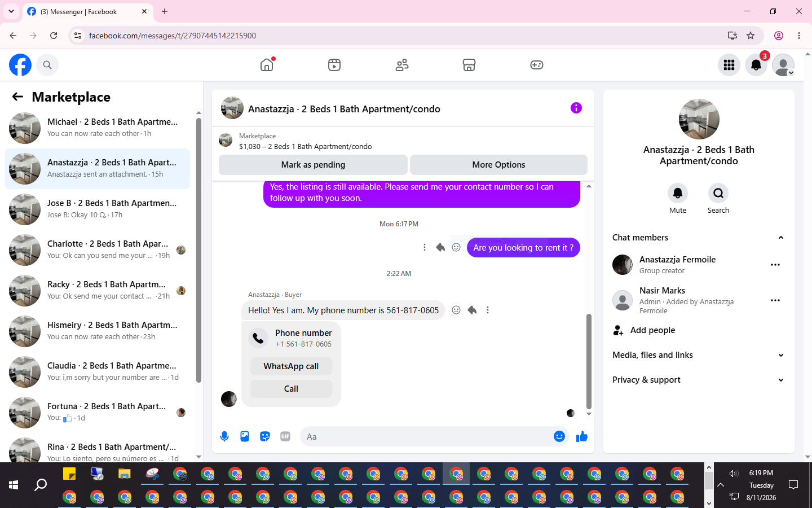Screen dimensions: 812x508
Task: Open Fortuna's conversation thread
Action: [97, 413]
